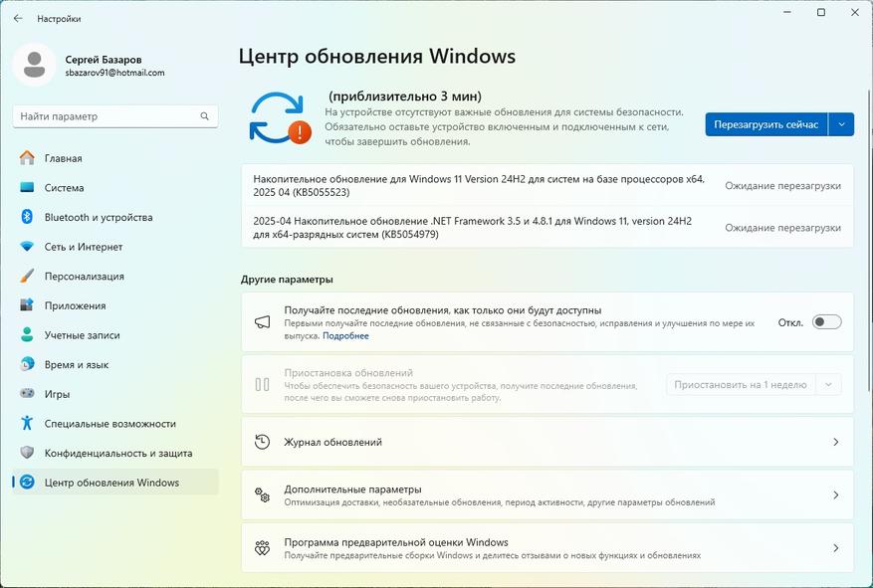This screenshot has width=873, height=588.
Task: Go to Приложения settings
Action: 115,305
